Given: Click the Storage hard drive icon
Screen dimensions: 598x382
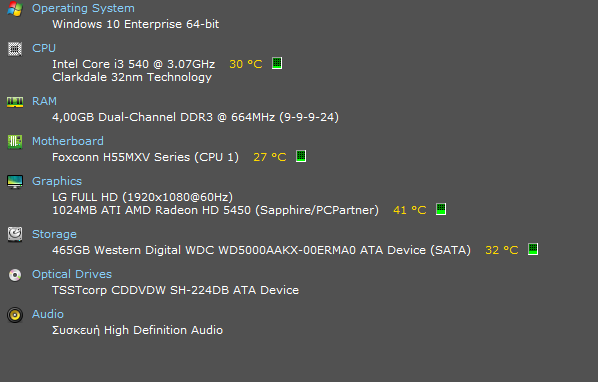Looking at the screenshot, I should tap(15, 234).
